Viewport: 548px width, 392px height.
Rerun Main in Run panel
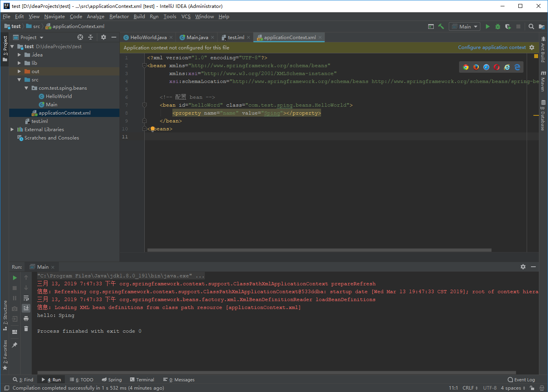tap(15, 278)
